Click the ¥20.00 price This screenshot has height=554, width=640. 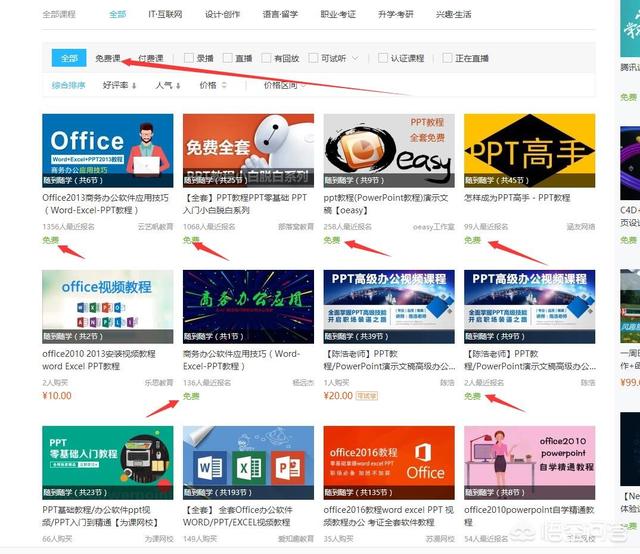coord(338,396)
